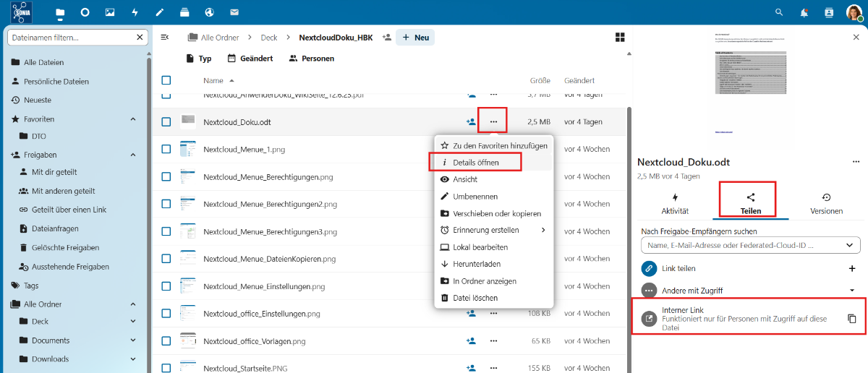Switch to the Versionen tab
The width and height of the screenshot is (868, 373).
click(826, 203)
